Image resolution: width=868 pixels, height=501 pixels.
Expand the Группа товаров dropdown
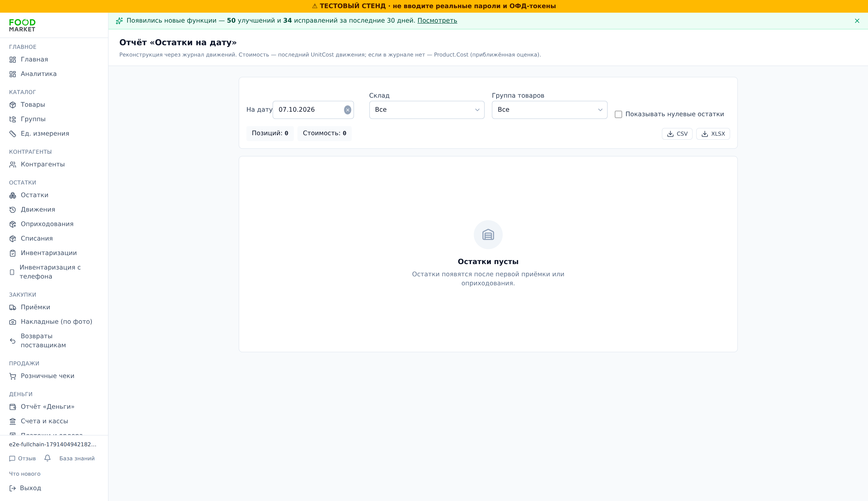[x=550, y=110]
